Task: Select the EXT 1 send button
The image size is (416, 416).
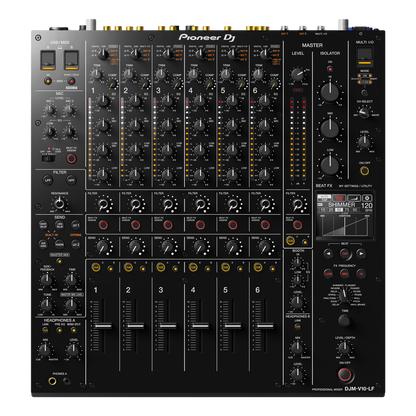Action: (76, 225)
